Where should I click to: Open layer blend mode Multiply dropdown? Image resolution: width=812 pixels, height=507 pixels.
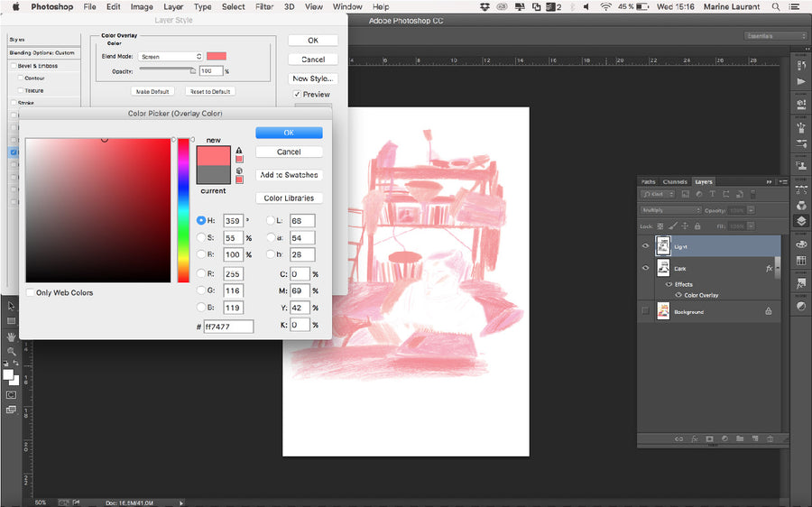tap(670, 210)
